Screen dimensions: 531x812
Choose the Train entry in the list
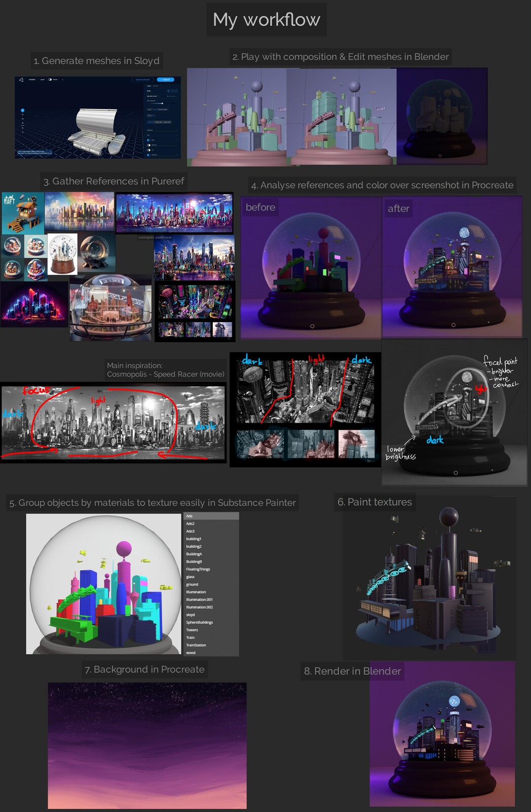[x=211, y=638]
